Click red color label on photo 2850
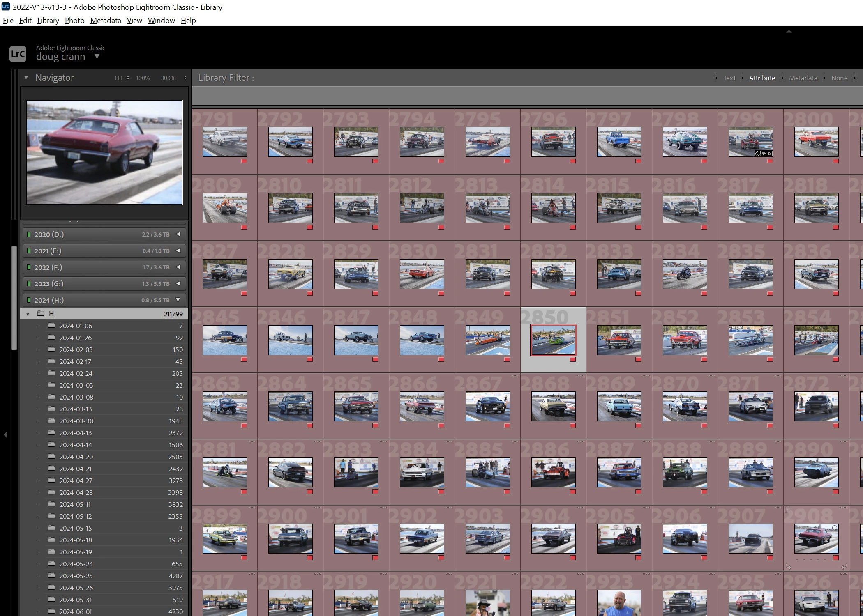This screenshot has width=863, height=616. [572, 359]
